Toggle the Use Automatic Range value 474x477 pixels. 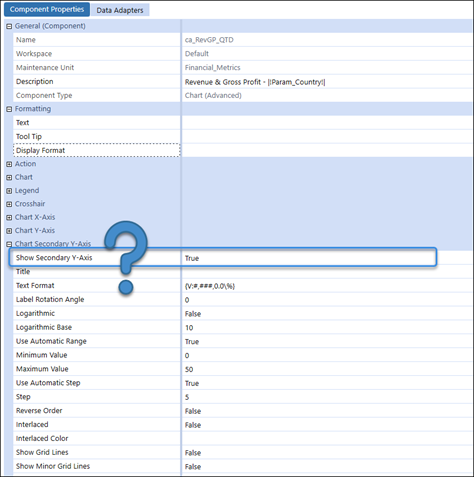[327, 341]
